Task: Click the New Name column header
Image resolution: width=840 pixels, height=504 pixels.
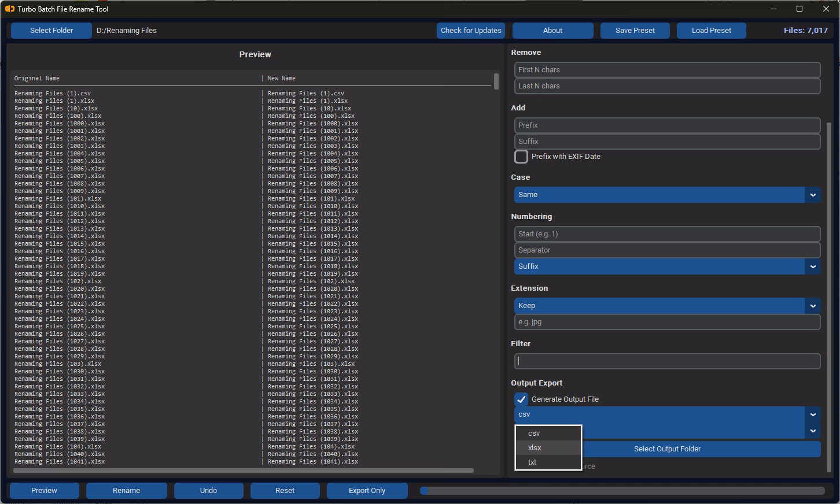Action: (282, 78)
